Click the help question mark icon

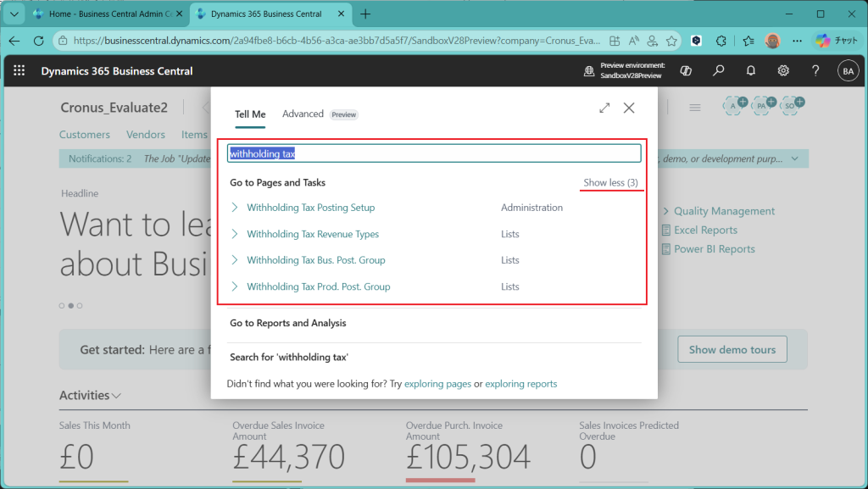815,71
